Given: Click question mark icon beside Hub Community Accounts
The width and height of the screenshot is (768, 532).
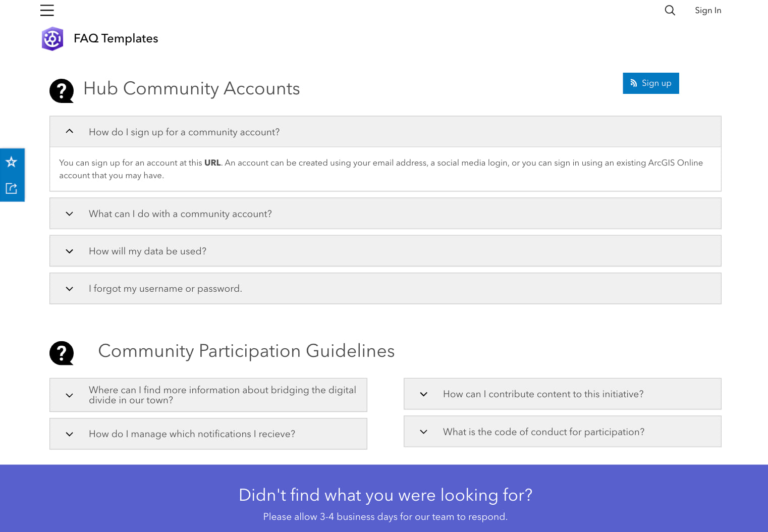Looking at the screenshot, I should [x=61, y=91].
